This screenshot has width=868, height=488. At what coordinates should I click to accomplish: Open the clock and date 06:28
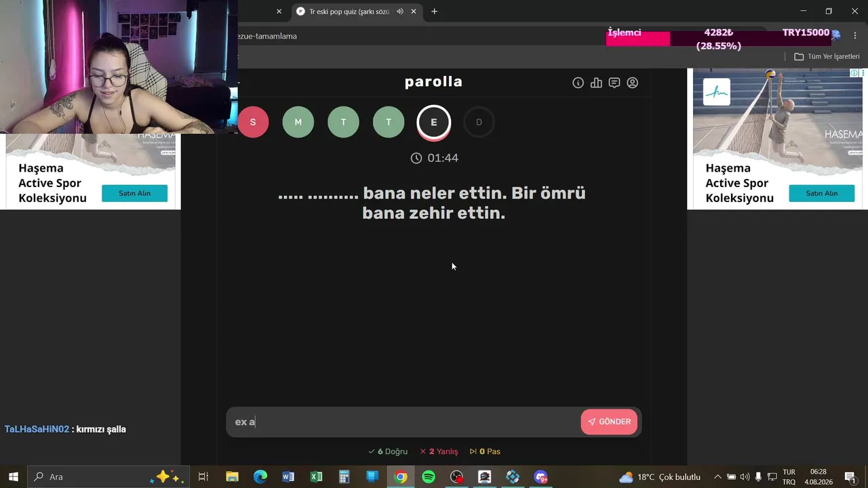click(818, 477)
